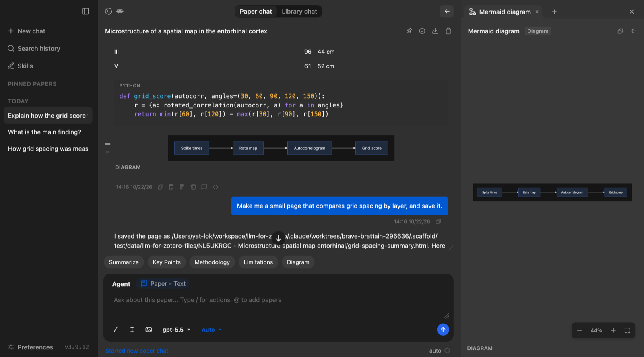This screenshot has width=644, height=357.
Task: Open the 'What is the main finding?' chat
Action: pos(48,132)
